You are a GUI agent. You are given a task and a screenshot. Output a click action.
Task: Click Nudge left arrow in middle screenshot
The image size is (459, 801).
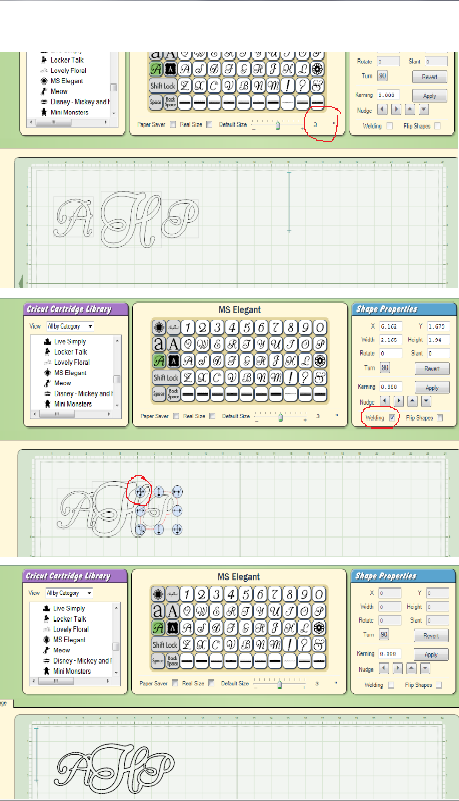385,401
